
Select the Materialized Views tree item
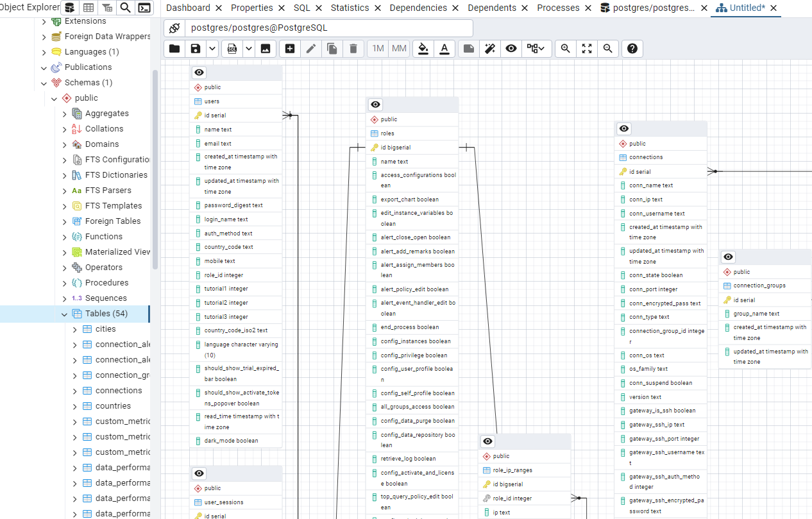118,252
